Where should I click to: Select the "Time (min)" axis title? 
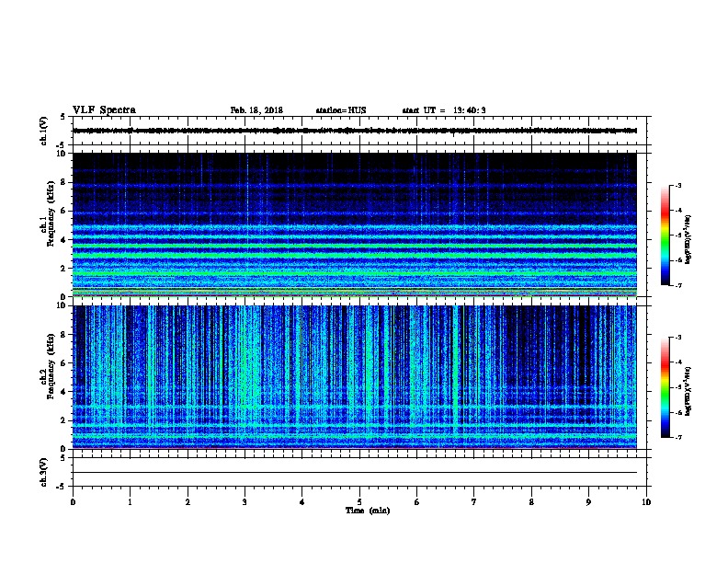click(x=368, y=511)
